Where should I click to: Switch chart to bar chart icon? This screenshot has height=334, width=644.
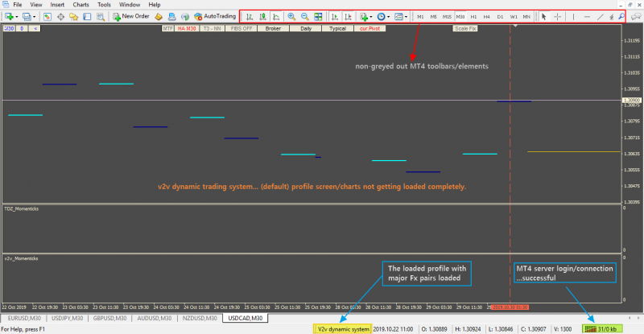click(250, 17)
